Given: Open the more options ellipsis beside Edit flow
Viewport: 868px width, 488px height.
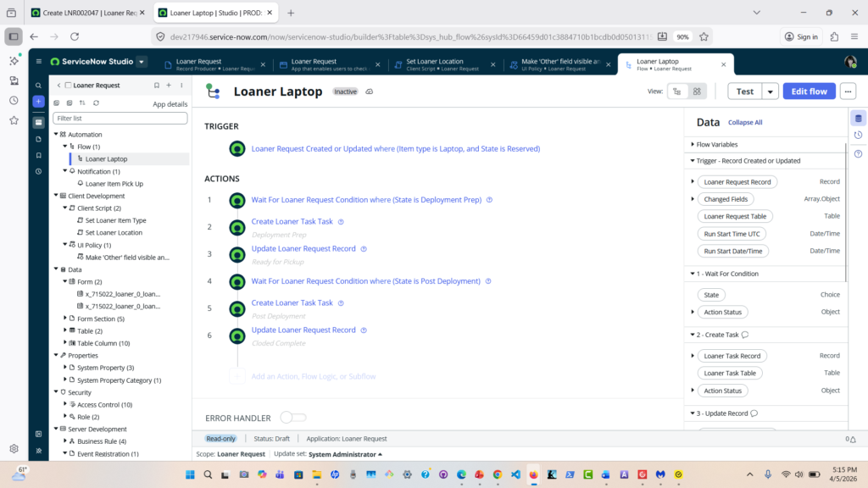Looking at the screenshot, I should [848, 91].
